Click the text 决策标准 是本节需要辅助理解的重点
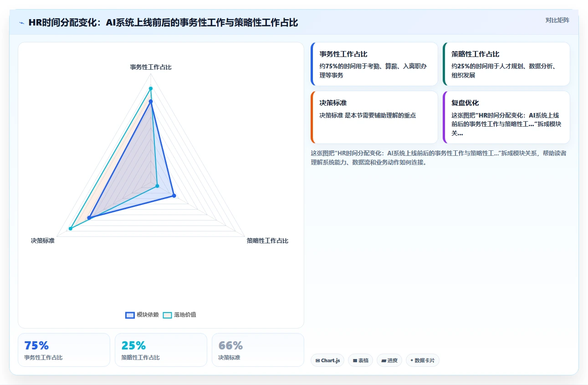This screenshot has height=385, width=588. tap(368, 115)
